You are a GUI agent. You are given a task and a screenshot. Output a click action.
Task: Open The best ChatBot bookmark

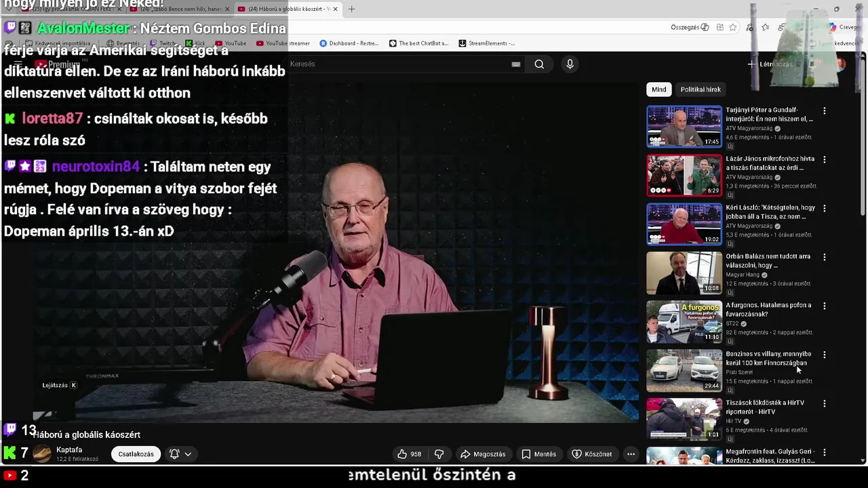tap(418, 43)
